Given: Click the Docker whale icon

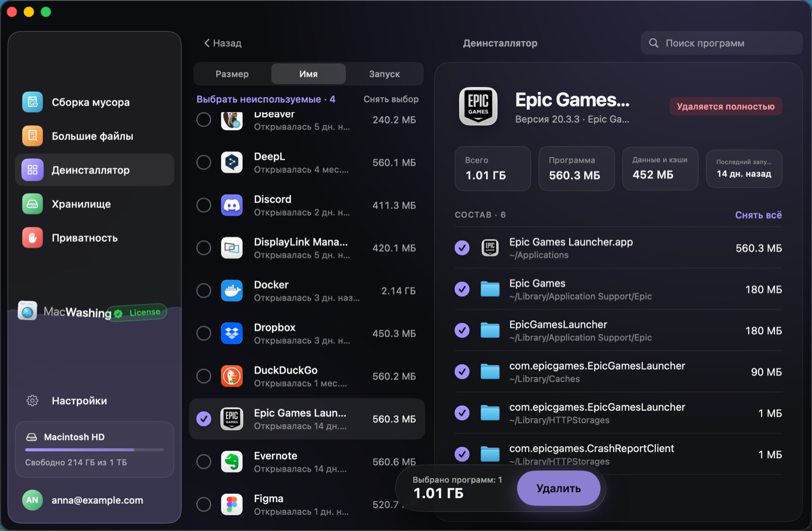Looking at the screenshot, I should [232, 291].
